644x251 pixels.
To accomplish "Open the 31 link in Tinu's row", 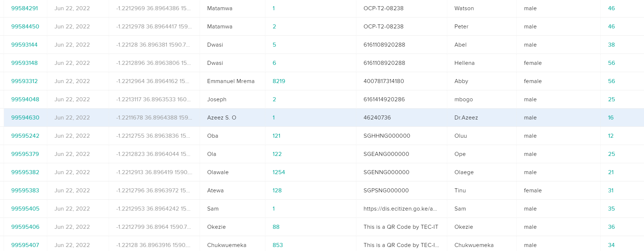I will click(x=611, y=191).
